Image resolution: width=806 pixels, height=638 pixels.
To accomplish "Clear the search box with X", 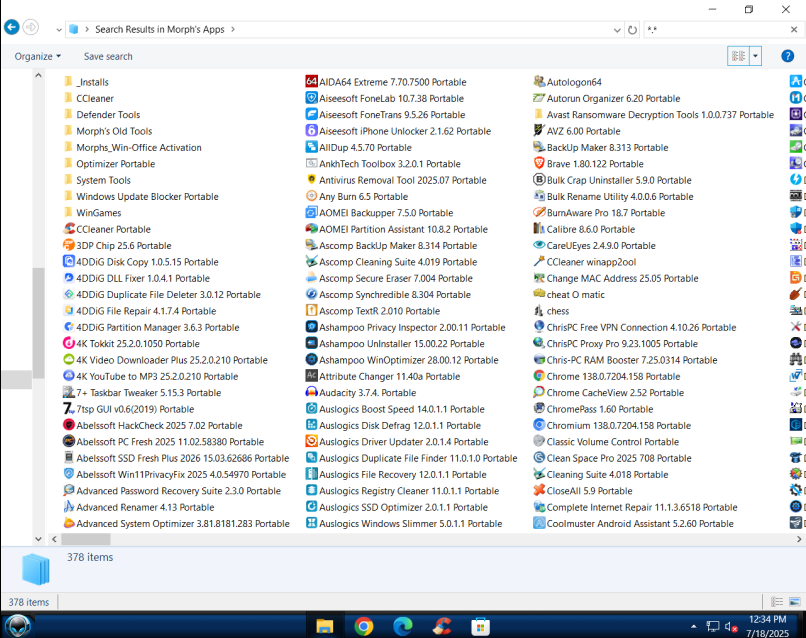I will pos(794,30).
